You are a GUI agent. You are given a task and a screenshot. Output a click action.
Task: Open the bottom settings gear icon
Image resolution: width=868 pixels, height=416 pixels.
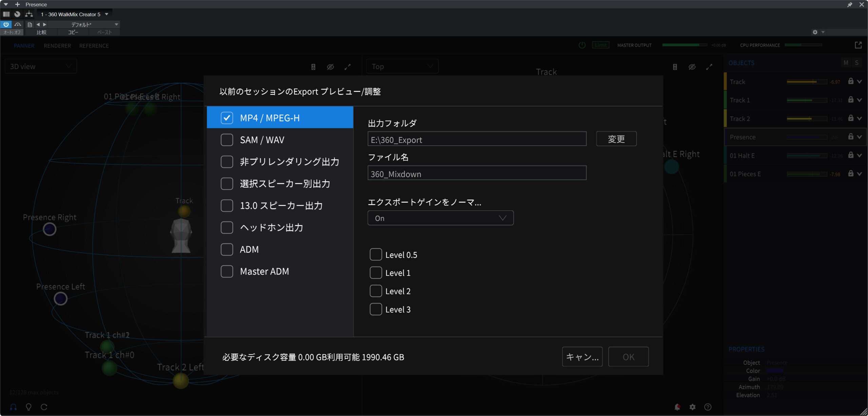tap(692, 407)
